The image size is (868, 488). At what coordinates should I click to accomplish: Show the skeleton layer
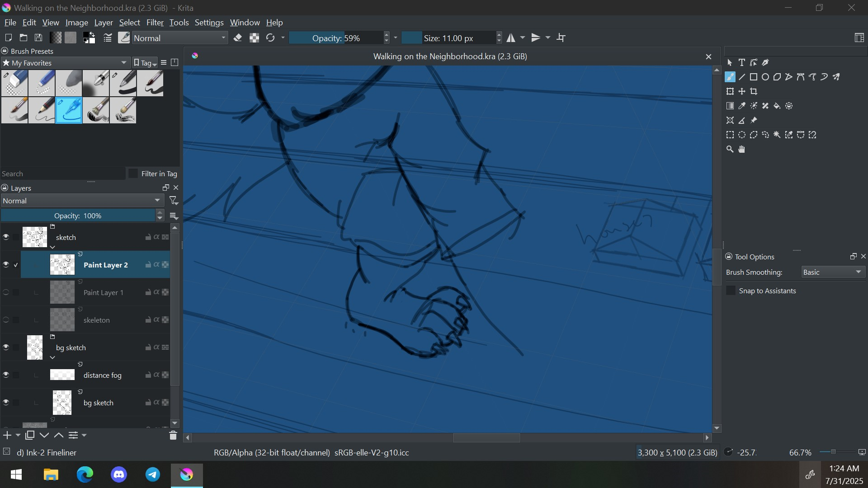click(6, 320)
